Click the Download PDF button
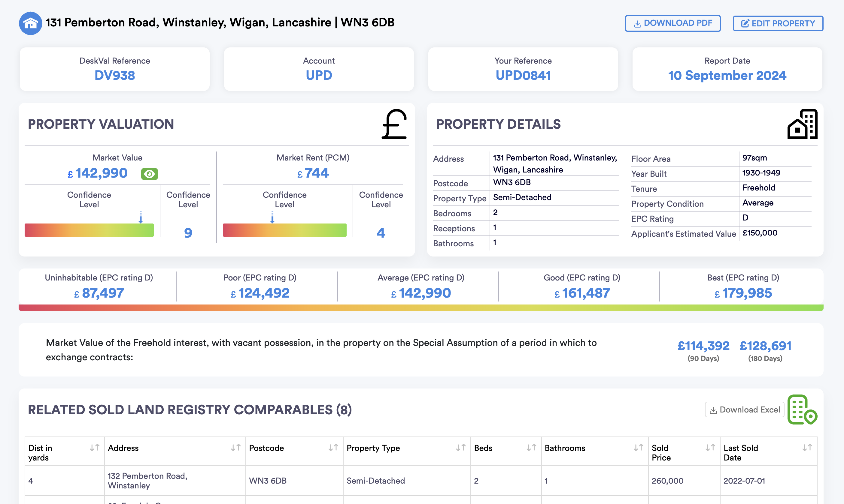The height and width of the screenshot is (504, 844). [x=673, y=23]
